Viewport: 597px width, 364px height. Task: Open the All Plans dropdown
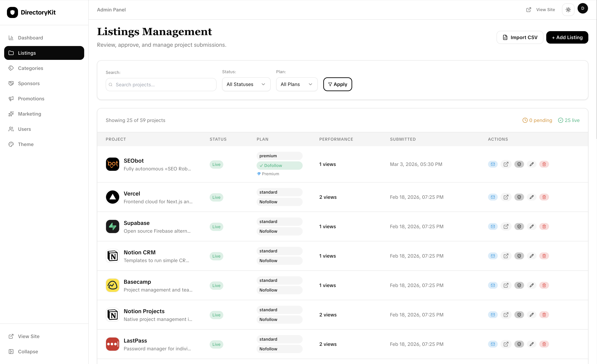pyautogui.click(x=296, y=84)
